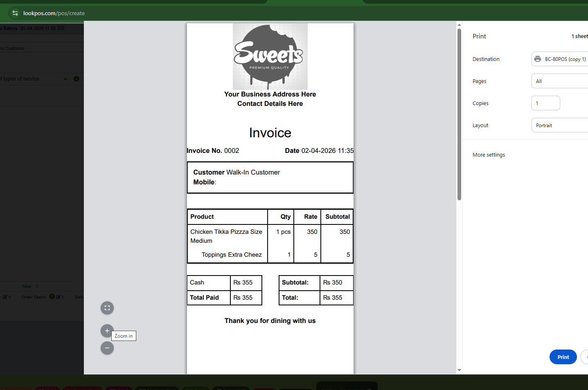
Task: Select the fit-to-page icon above zoom controls
Action: pos(107,308)
